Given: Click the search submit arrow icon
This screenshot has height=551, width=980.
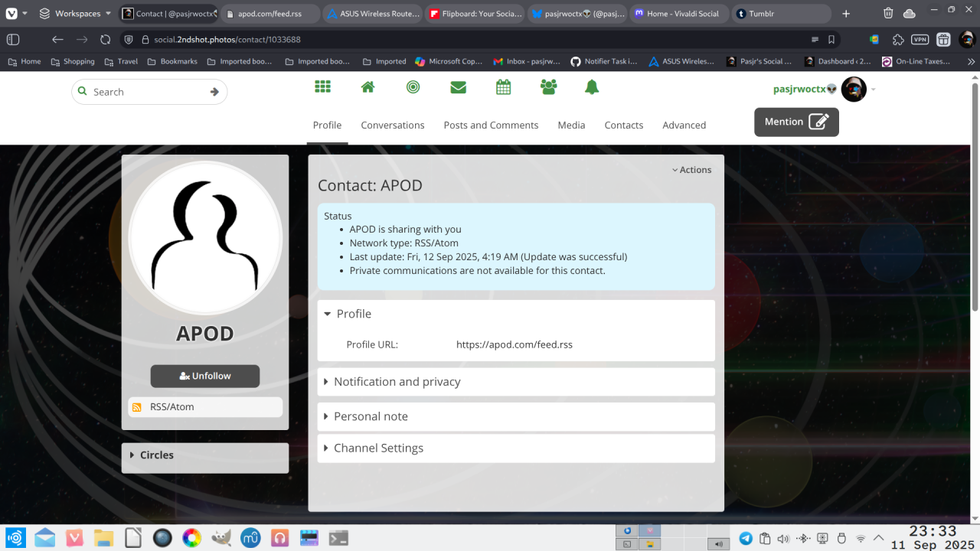Looking at the screenshot, I should (x=214, y=92).
